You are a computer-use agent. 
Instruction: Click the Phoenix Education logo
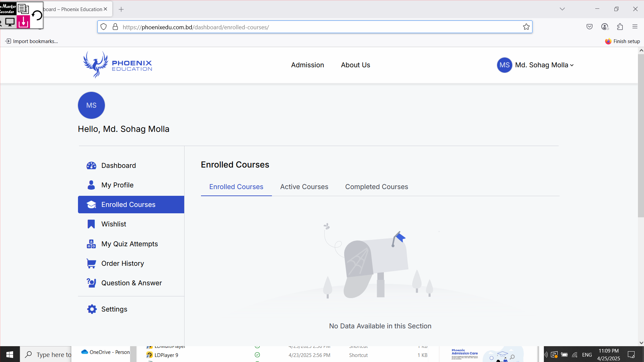[118, 65]
